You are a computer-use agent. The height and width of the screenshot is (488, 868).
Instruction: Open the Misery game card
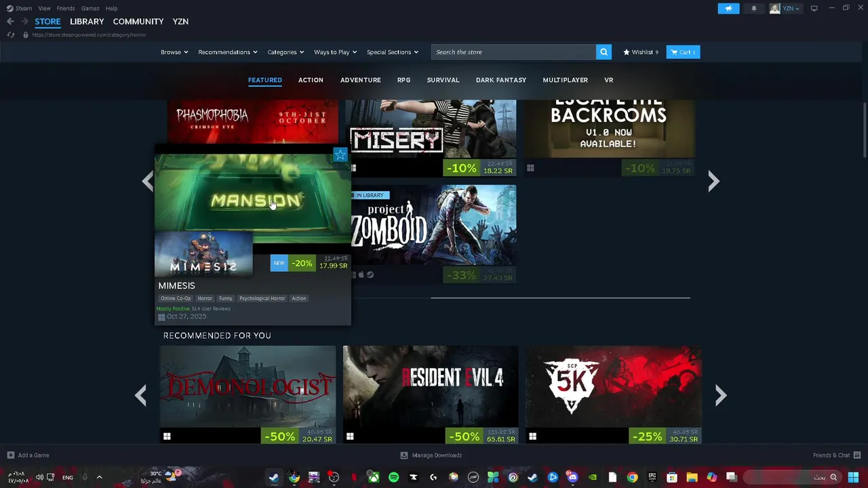431,138
